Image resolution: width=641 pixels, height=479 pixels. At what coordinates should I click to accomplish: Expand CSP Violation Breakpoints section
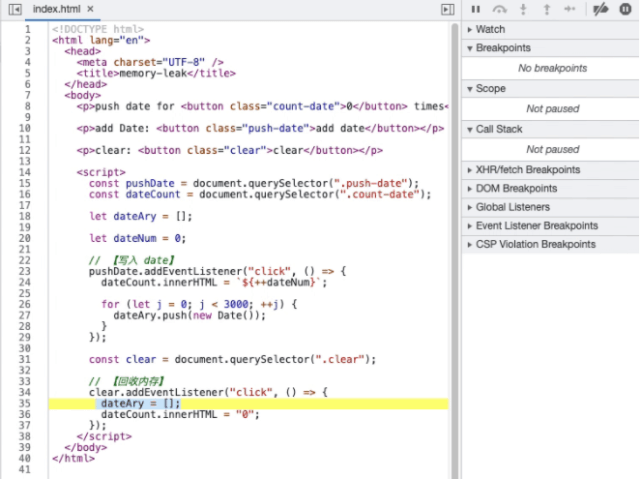[550, 244]
